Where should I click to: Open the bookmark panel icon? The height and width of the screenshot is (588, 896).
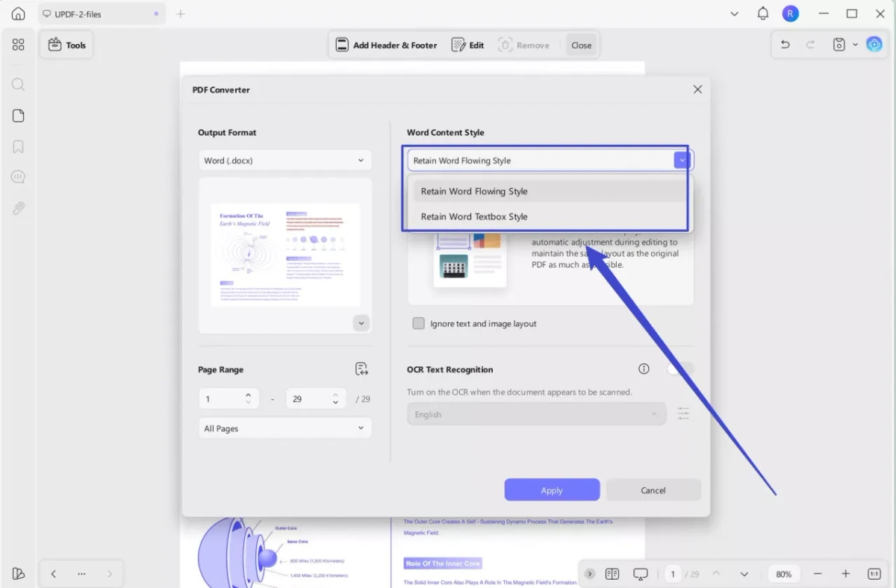pos(19,146)
